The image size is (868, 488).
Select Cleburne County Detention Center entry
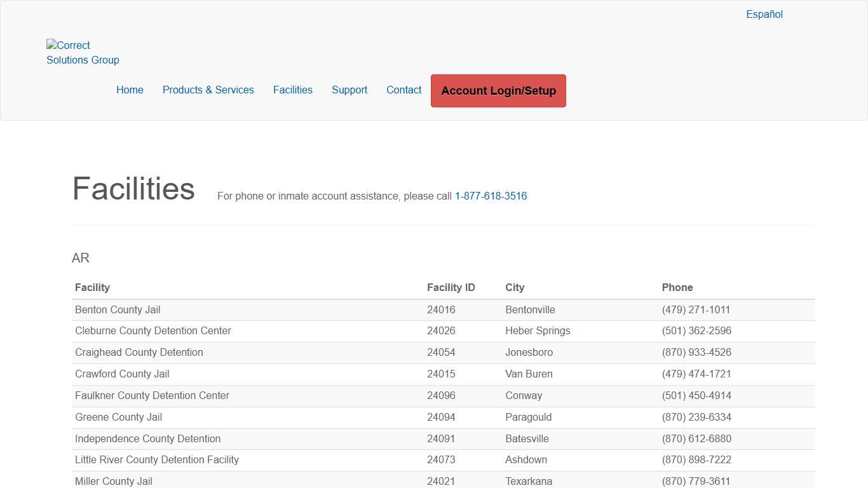click(x=153, y=330)
